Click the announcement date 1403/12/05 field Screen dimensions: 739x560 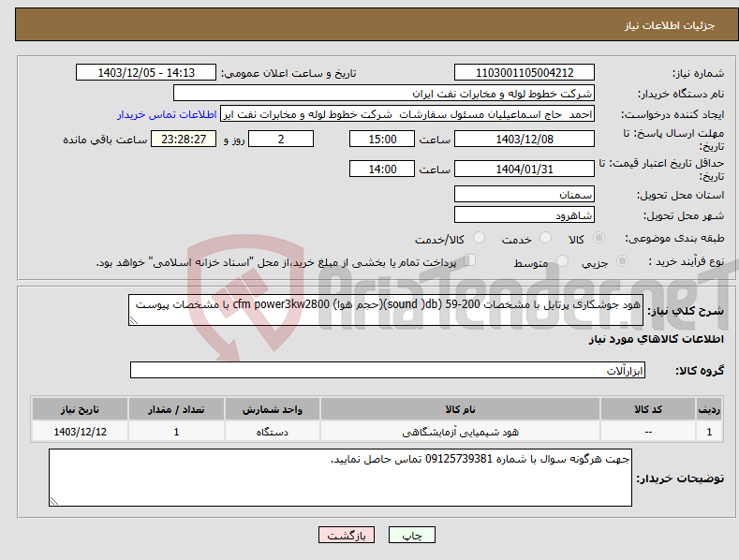(x=146, y=73)
